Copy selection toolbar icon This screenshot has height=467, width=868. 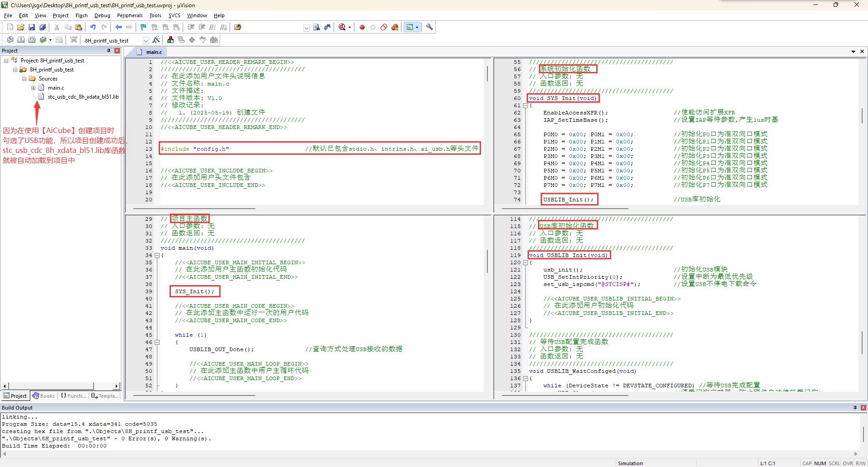click(x=68, y=27)
